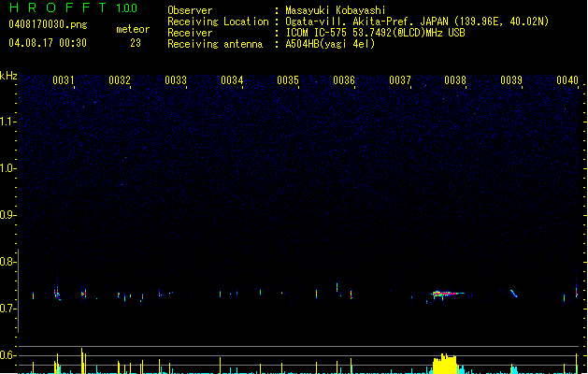Click the kHz axis unit label
Image resolution: width=588 pixels, height=374 pixels.
(8, 76)
